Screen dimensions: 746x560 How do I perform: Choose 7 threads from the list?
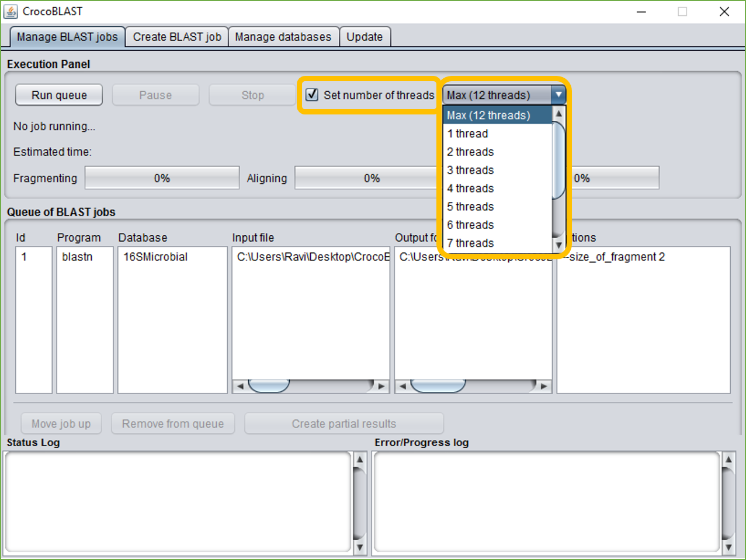pyautogui.click(x=497, y=243)
